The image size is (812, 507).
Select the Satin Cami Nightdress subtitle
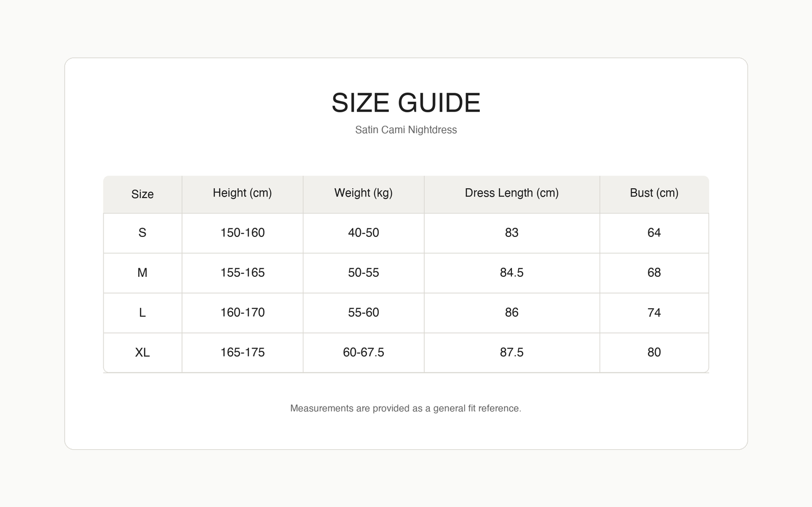pyautogui.click(x=406, y=130)
